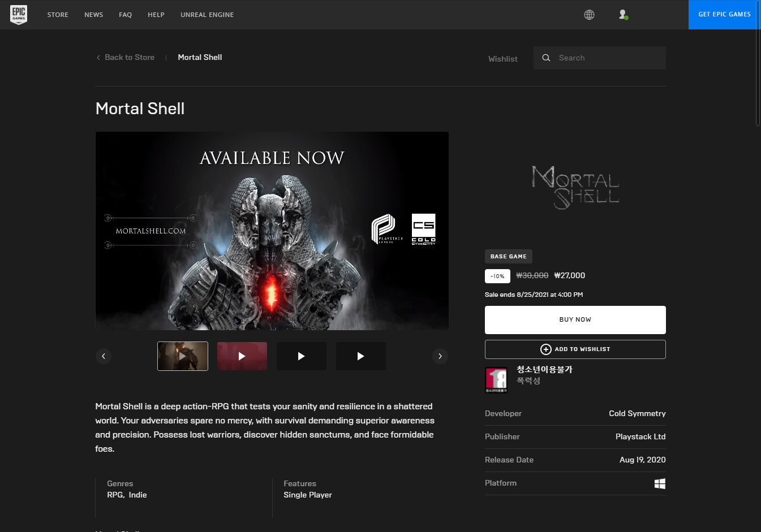Click the GET EPIC GAMES button
Image resolution: width=761 pixels, height=532 pixels.
click(x=724, y=15)
